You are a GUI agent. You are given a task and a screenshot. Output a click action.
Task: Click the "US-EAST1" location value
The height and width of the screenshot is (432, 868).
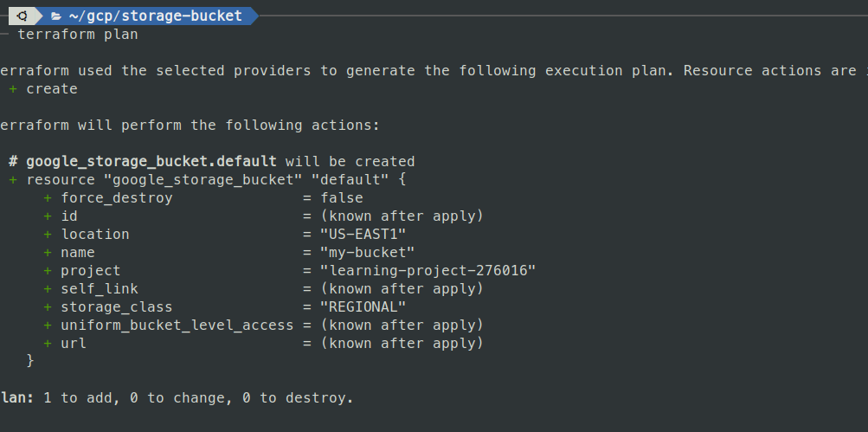pos(363,235)
